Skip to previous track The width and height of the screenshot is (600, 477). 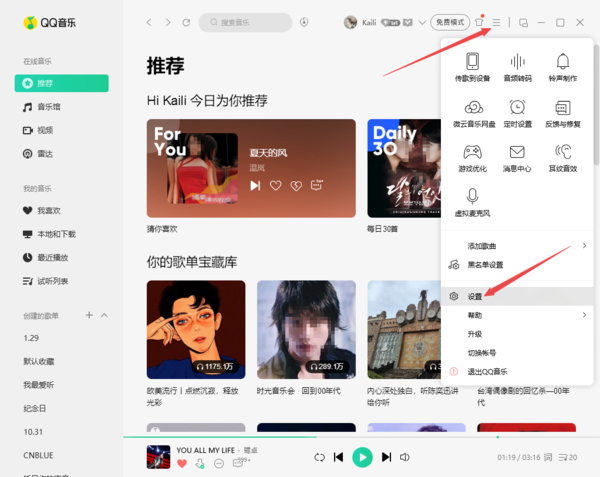[338, 457]
